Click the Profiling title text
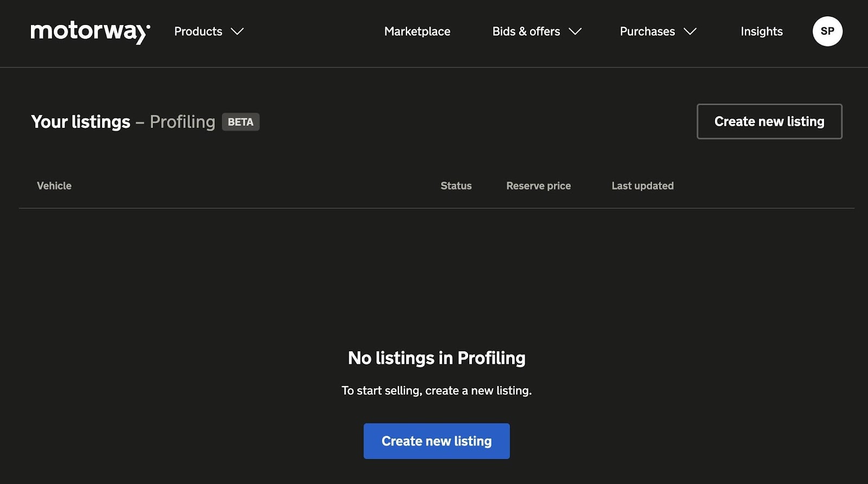The width and height of the screenshot is (868, 484). pos(182,122)
